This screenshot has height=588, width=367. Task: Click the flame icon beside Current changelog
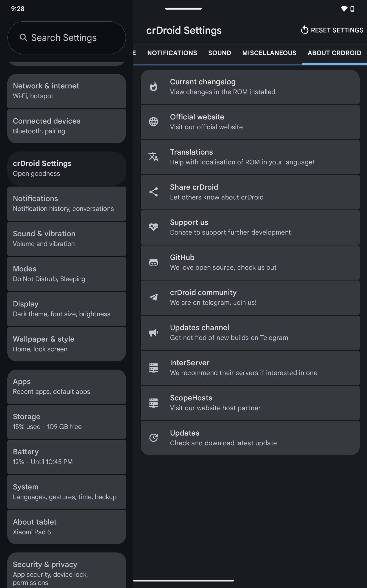[153, 87]
